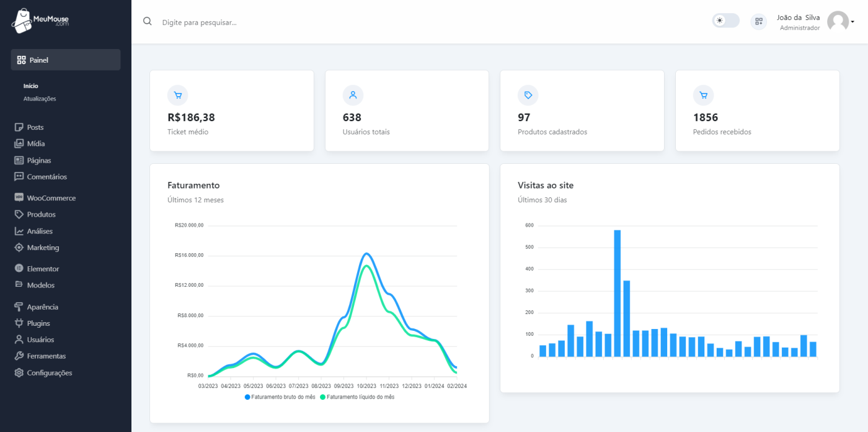This screenshot has width=868, height=432.
Task: Select Atualizações under Painel
Action: (x=41, y=98)
